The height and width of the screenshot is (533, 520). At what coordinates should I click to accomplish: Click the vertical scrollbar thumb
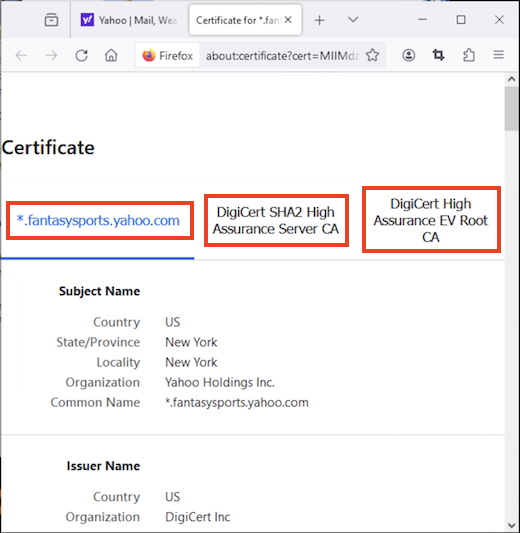coord(512,109)
